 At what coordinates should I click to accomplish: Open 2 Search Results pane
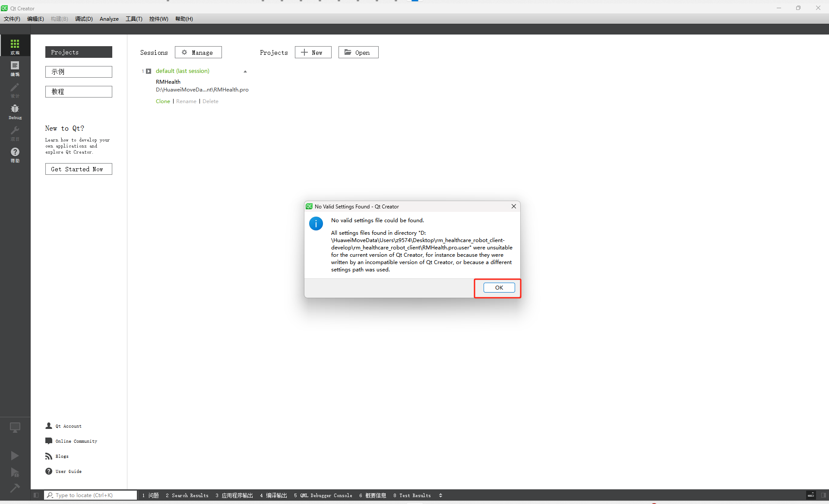[x=187, y=495]
